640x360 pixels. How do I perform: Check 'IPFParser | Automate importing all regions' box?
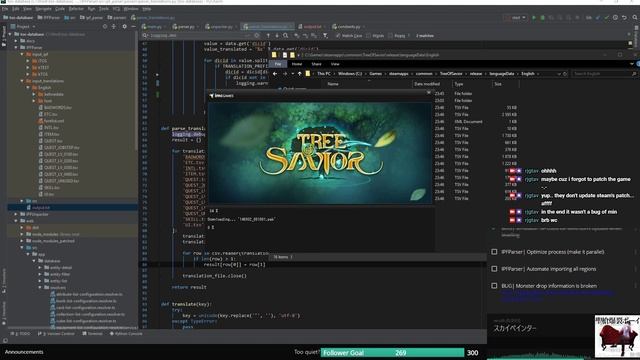point(494,269)
